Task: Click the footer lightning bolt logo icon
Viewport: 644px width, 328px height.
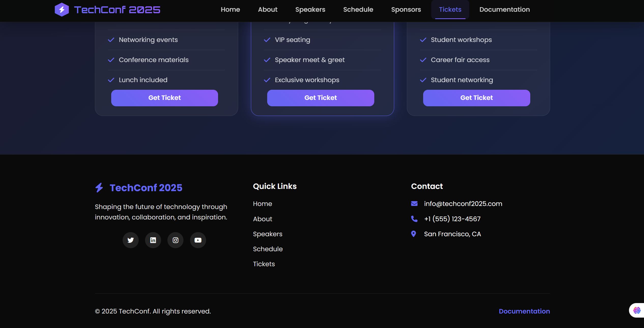Action: tap(99, 188)
